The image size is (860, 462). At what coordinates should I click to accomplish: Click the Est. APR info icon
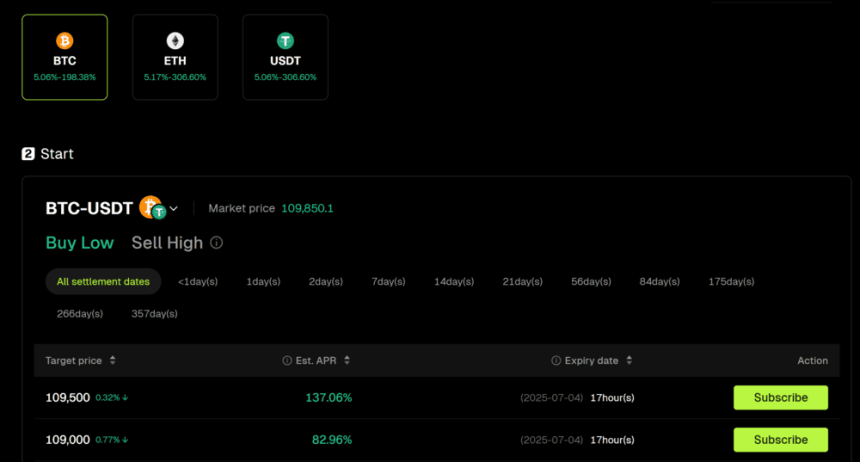287,361
